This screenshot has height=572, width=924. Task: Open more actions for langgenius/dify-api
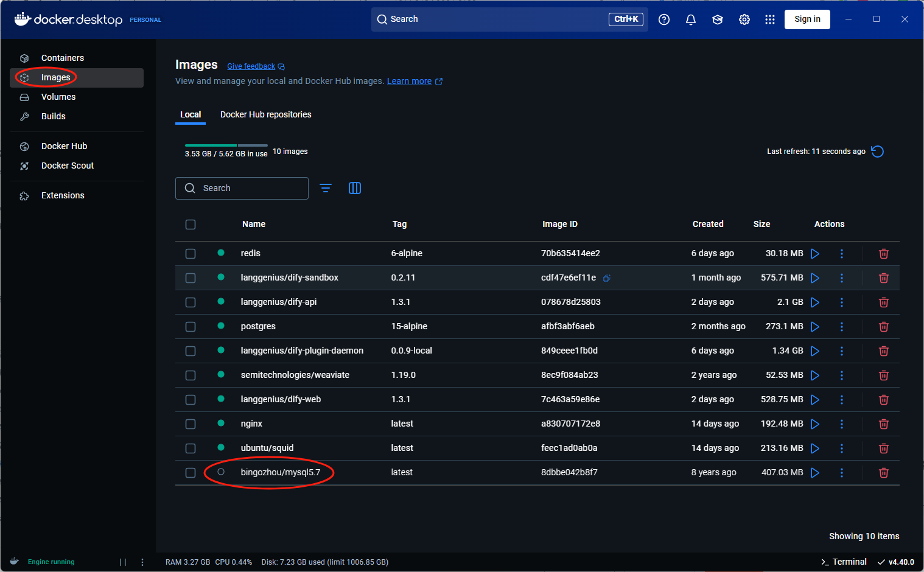(842, 302)
